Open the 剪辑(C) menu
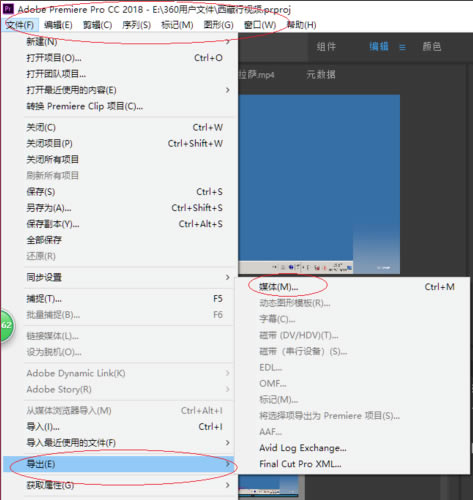This screenshot has height=500, width=473. (97, 25)
